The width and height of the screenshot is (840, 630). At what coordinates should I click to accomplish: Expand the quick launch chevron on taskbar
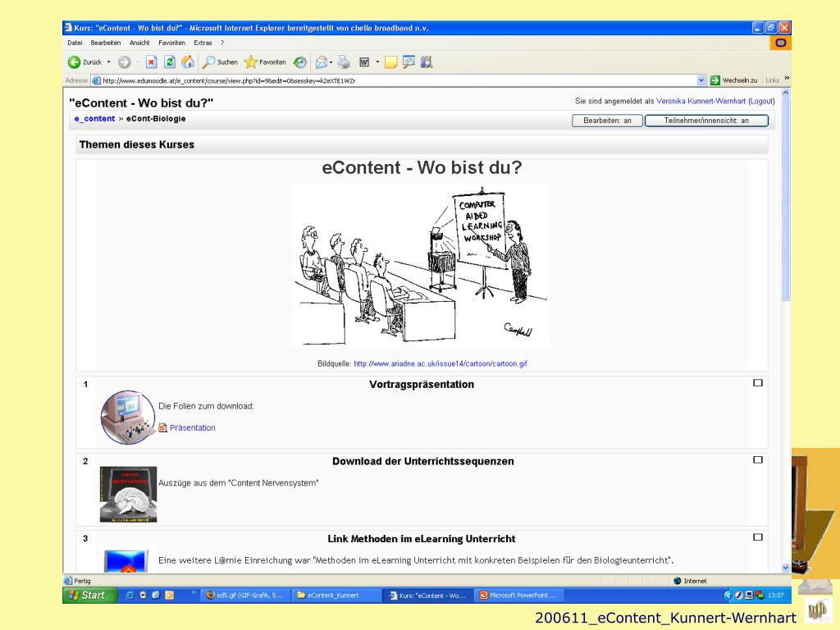194,592
